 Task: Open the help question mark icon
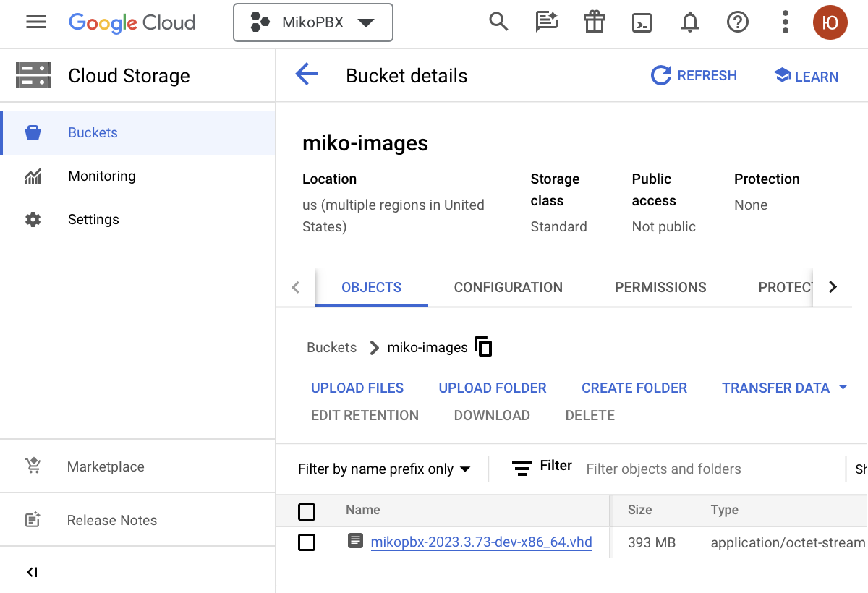(x=737, y=23)
